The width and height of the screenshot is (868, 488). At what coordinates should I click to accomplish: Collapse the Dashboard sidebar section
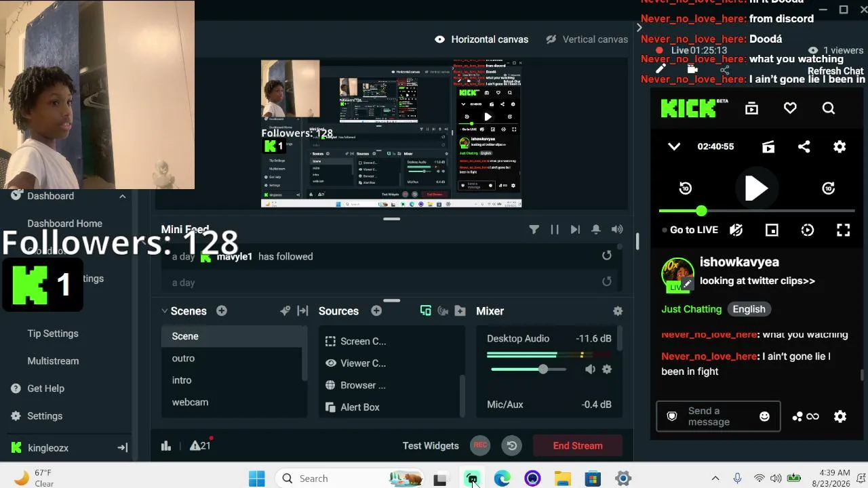tap(122, 197)
